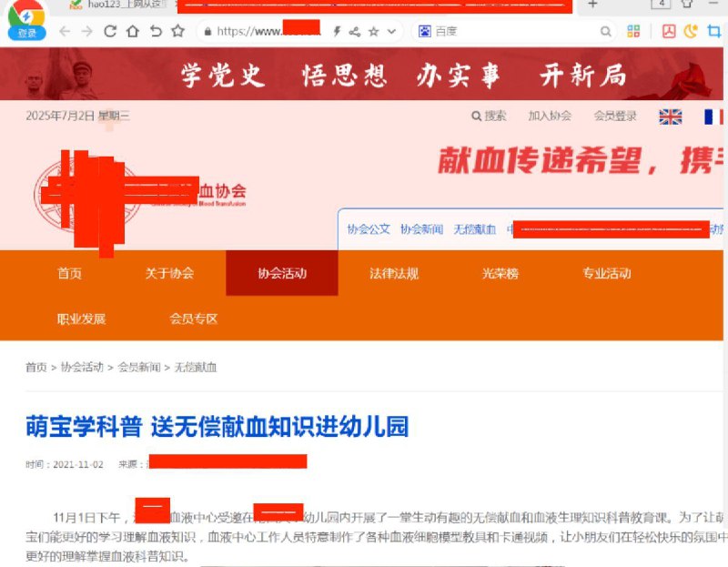This screenshot has height=567, width=728.
Task: Click the app grid icon in the toolbar
Action: (635, 30)
